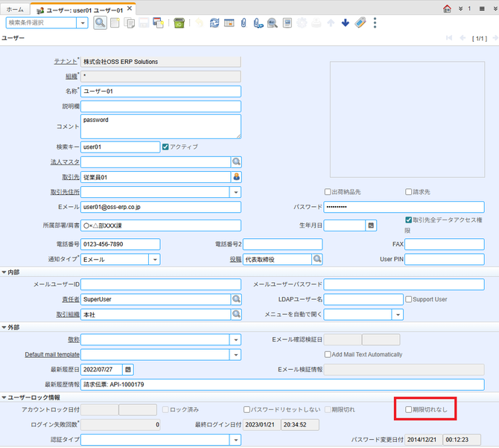Open the 検索条件選択 dropdown arrow
The image size is (499, 448).
click(83, 23)
